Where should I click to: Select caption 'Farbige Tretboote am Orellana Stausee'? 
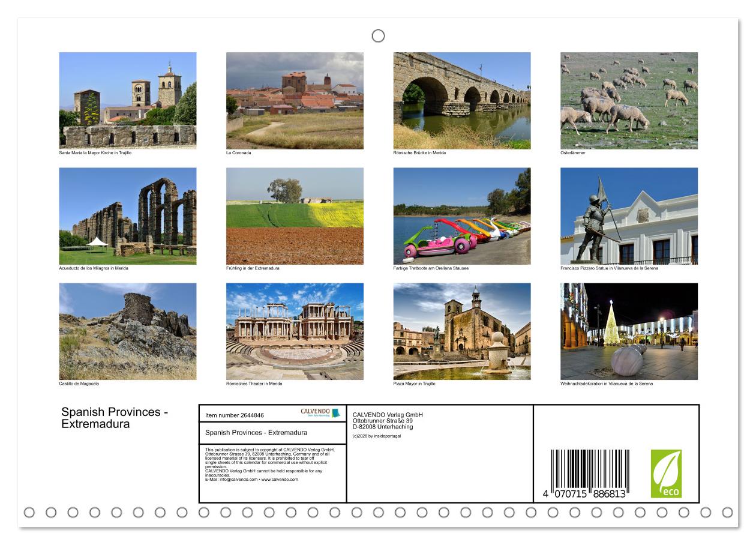tap(431, 268)
